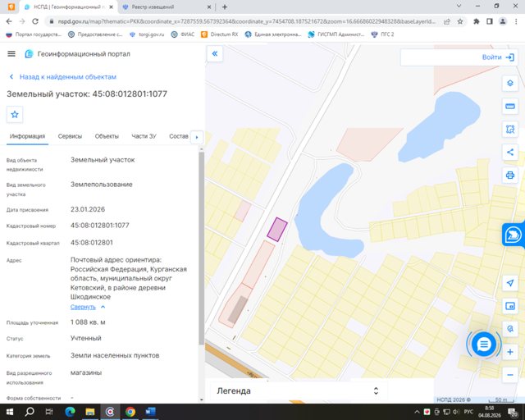Screen dimensions: 525x420
Task: Select the highlighted purple land plot on map
Action: pyautogui.click(x=277, y=230)
